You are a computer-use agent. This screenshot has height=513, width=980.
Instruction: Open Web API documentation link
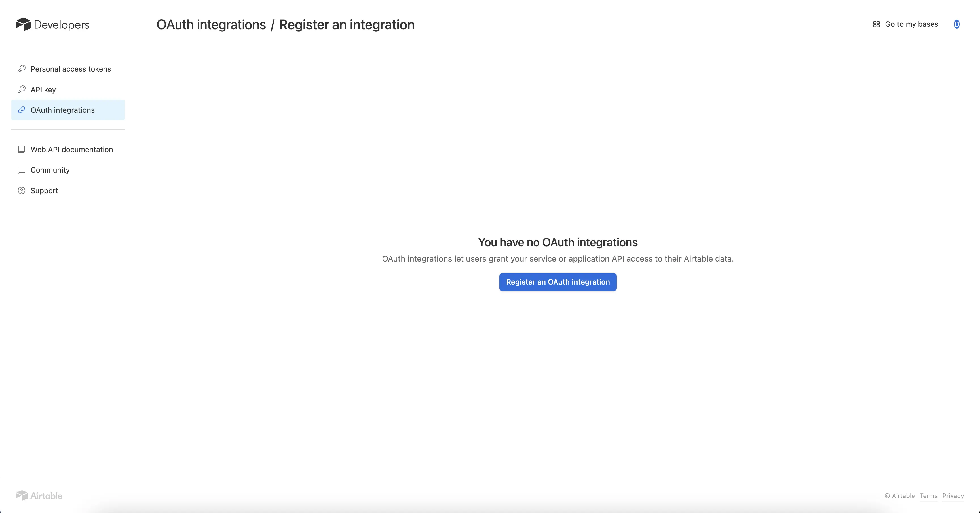point(68,149)
